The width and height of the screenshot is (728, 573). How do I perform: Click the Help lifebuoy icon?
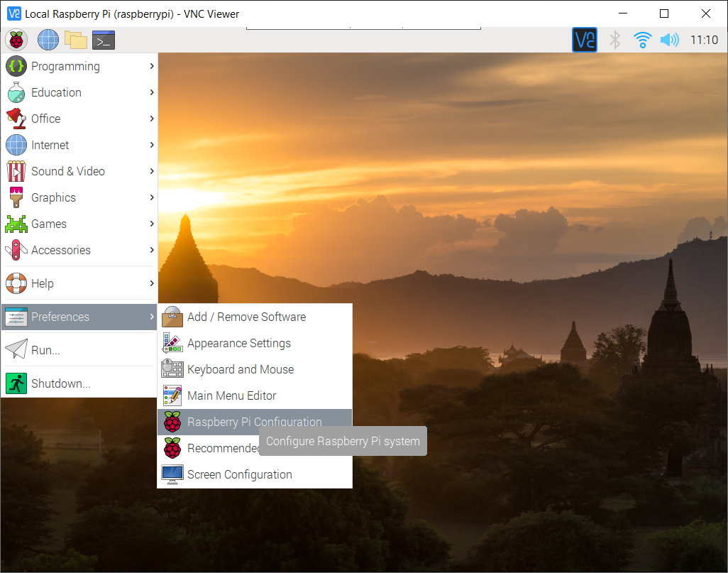coord(16,283)
